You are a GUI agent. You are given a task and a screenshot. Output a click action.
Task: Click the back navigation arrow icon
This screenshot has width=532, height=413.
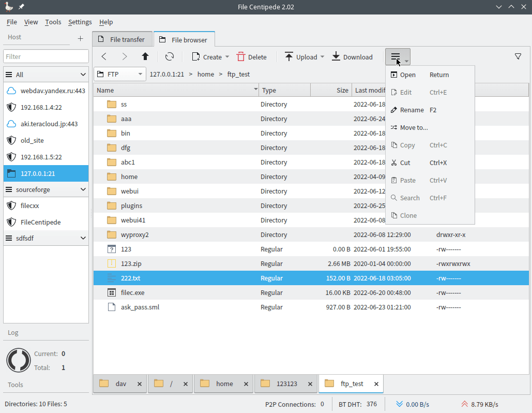[x=104, y=56]
